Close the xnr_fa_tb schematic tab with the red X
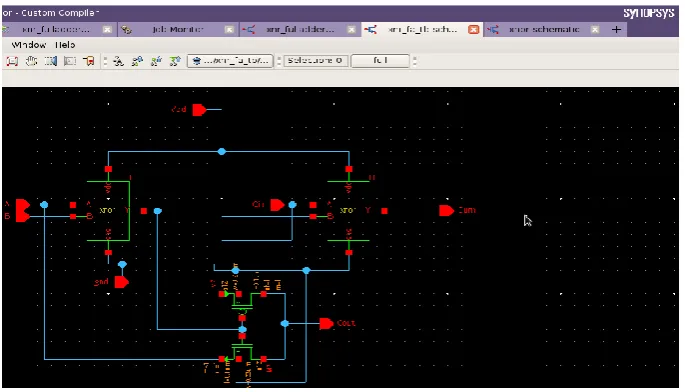The height and width of the screenshot is (392, 685). pos(473,30)
